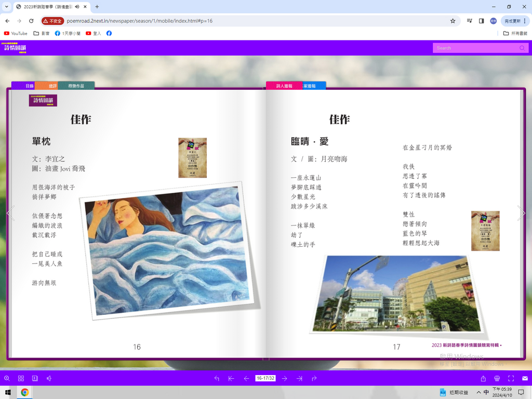Click the zoom in magnifier icon
Image resolution: width=532 pixels, height=399 pixels.
point(7,378)
